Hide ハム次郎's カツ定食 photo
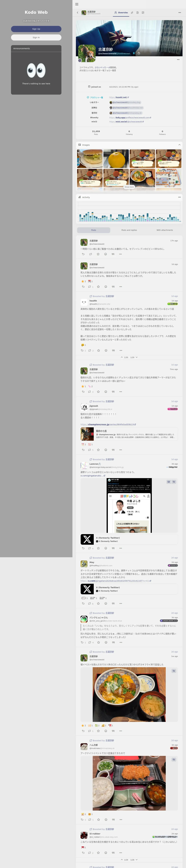The width and height of the screenshot is (186, 868). coord(174,759)
